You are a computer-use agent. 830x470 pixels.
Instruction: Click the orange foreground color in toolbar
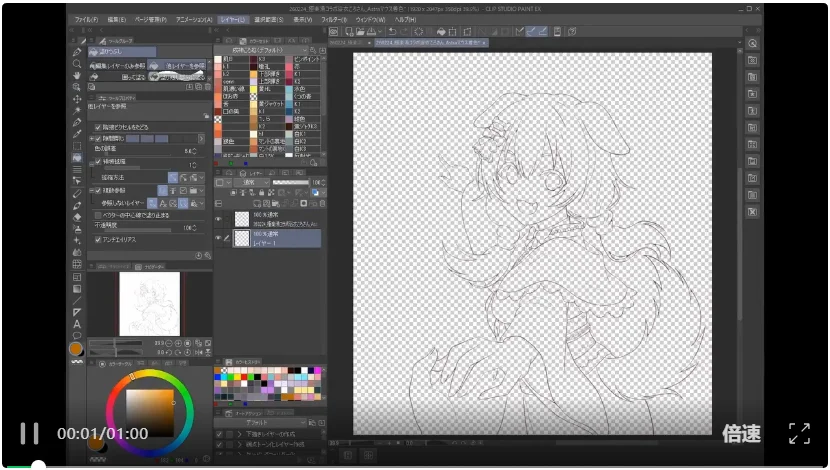[x=76, y=349]
